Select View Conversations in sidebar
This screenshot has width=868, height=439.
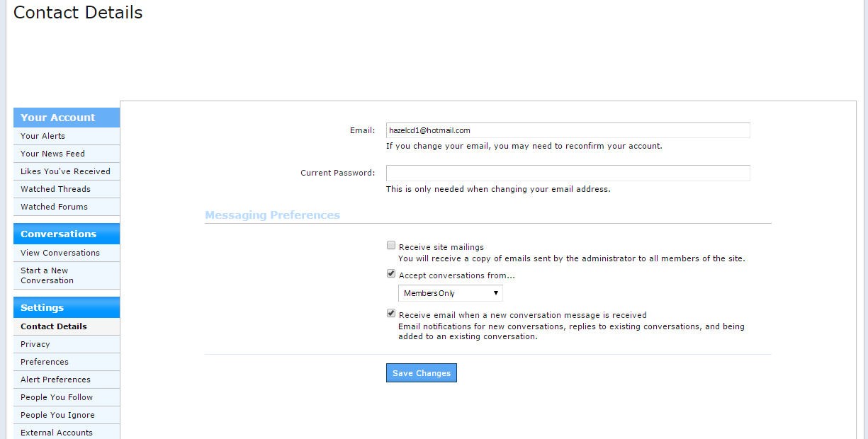pos(60,253)
